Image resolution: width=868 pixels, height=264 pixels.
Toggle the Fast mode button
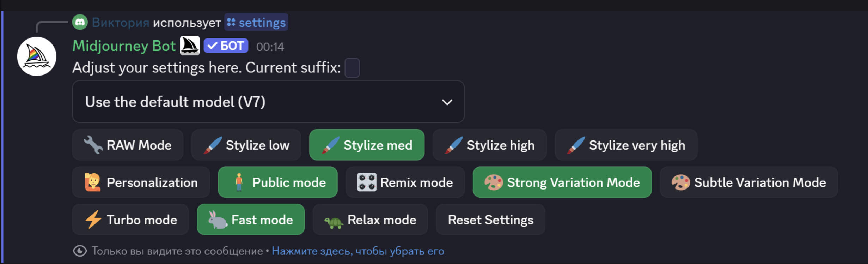(x=251, y=220)
